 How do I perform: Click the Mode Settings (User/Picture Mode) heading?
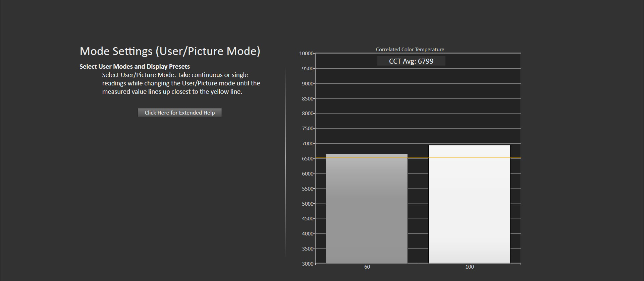coord(170,51)
